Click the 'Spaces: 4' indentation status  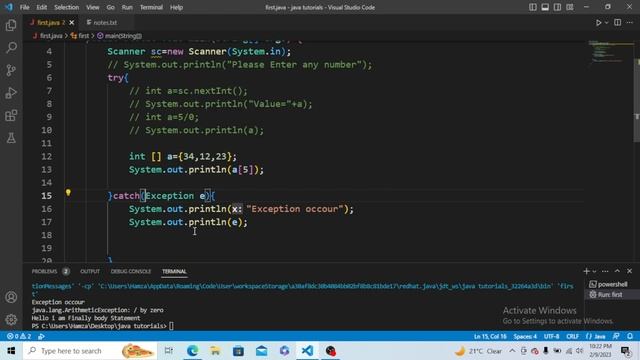pyautogui.click(x=525, y=336)
